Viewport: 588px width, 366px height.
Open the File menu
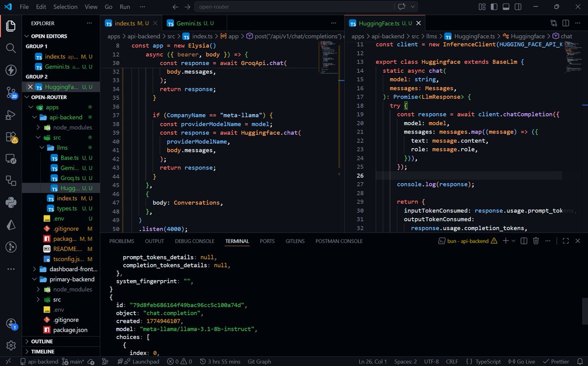(x=24, y=7)
